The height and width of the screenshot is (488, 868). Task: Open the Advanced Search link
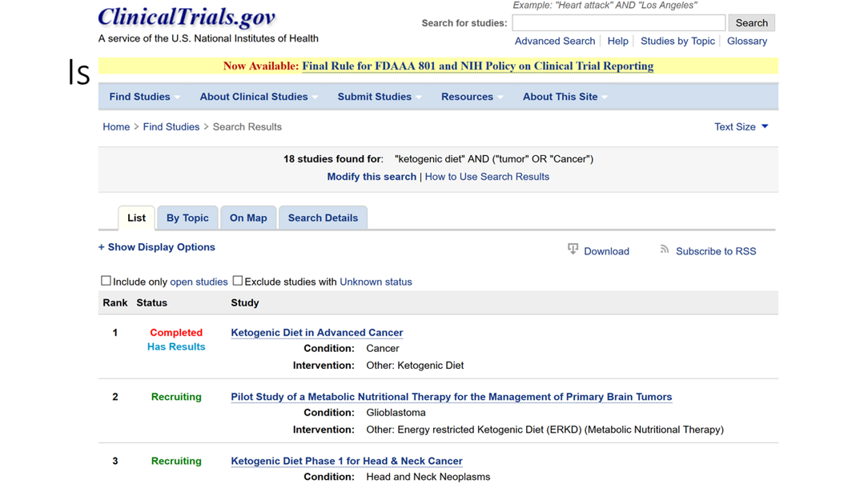[x=554, y=41]
